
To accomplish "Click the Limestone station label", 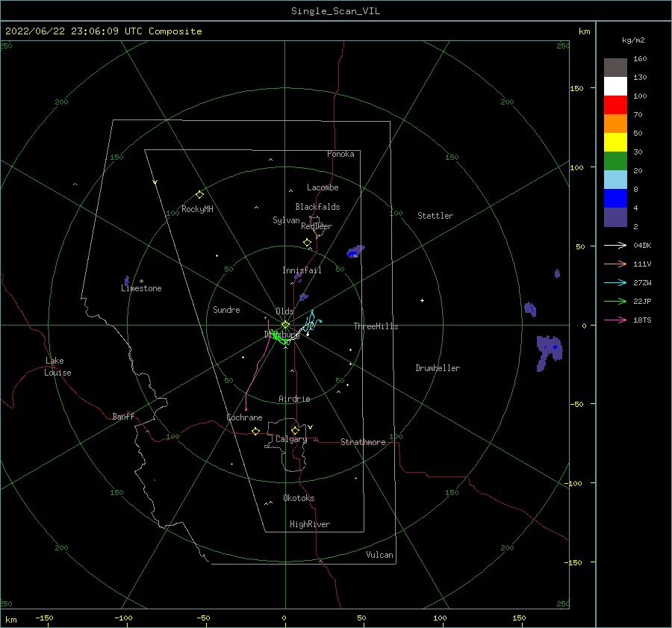I will point(141,288).
